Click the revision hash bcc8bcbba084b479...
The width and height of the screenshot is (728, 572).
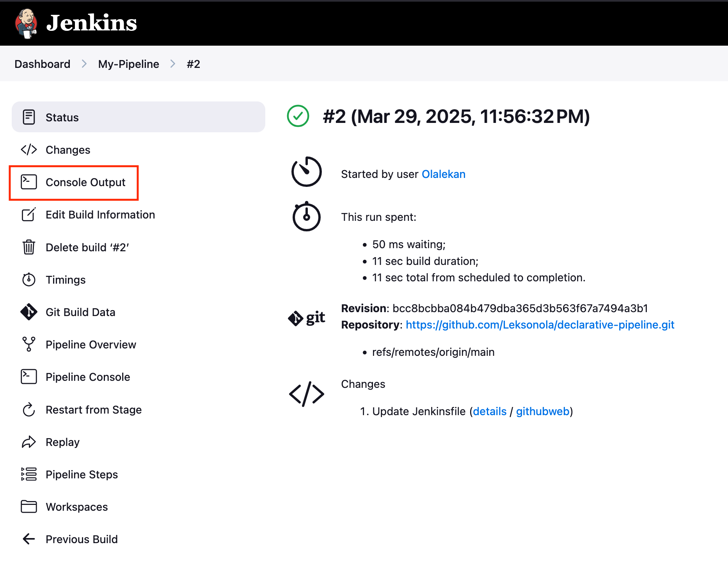[520, 308]
